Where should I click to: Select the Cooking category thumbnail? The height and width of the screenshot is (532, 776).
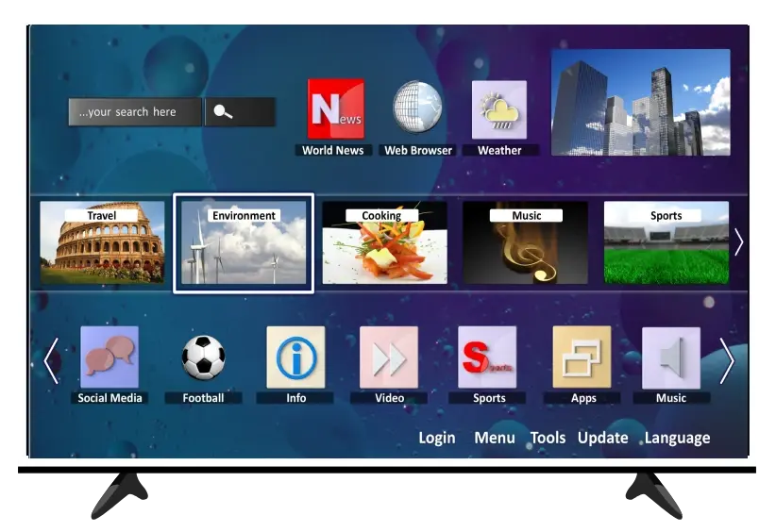tap(384, 243)
